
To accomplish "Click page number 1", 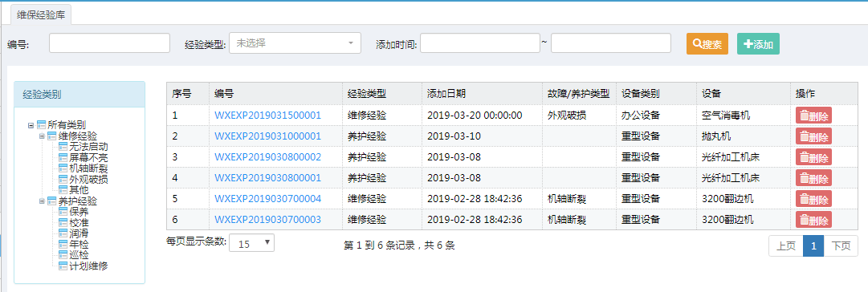I will (x=813, y=246).
